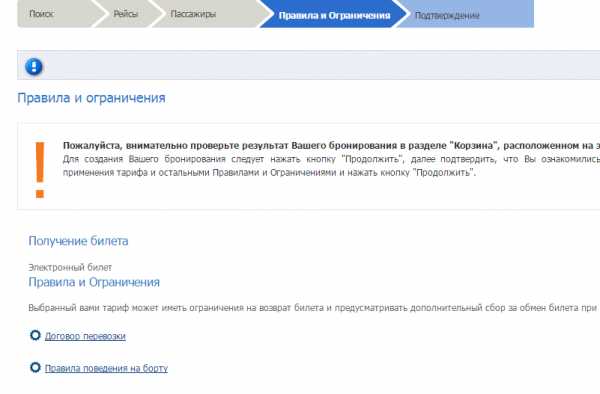Go back to the Поиск step
The image size is (600, 394).
[41, 14]
